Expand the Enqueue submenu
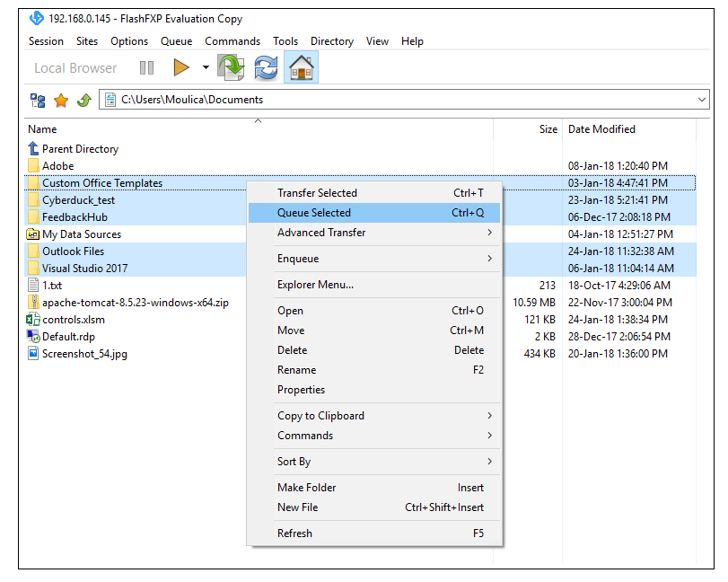 click(x=374, y=259)
